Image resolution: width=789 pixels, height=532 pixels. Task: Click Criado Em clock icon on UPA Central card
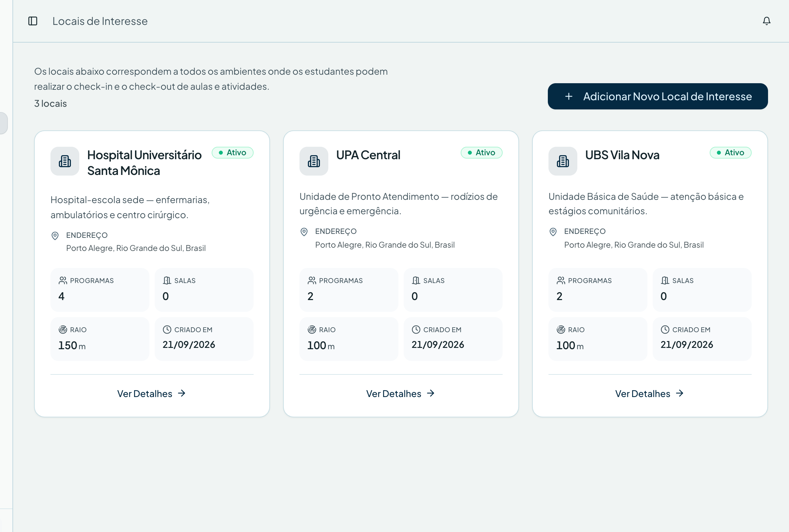point(416,330)
